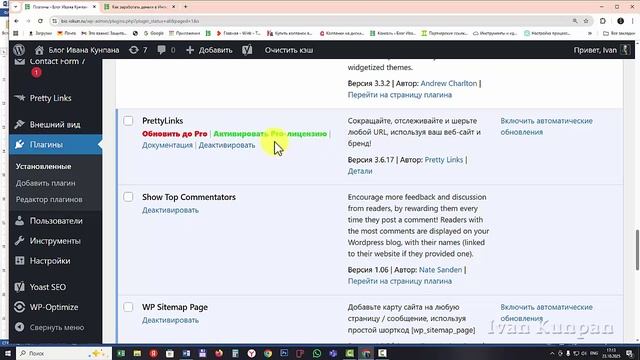640x360 pixels.
Task: Open the Добавить menu in admin bar
Action: pos(209,50)
